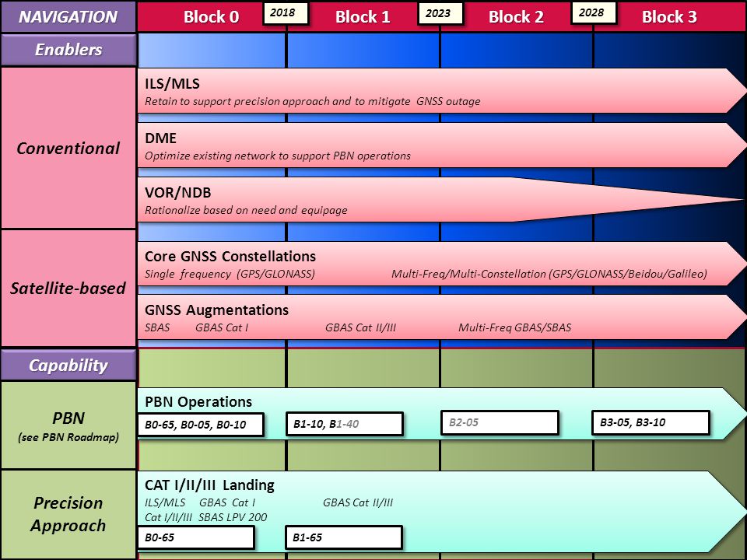The image size is (747, 560).
Task: Click the 2023 year marker
Action: 440,13
